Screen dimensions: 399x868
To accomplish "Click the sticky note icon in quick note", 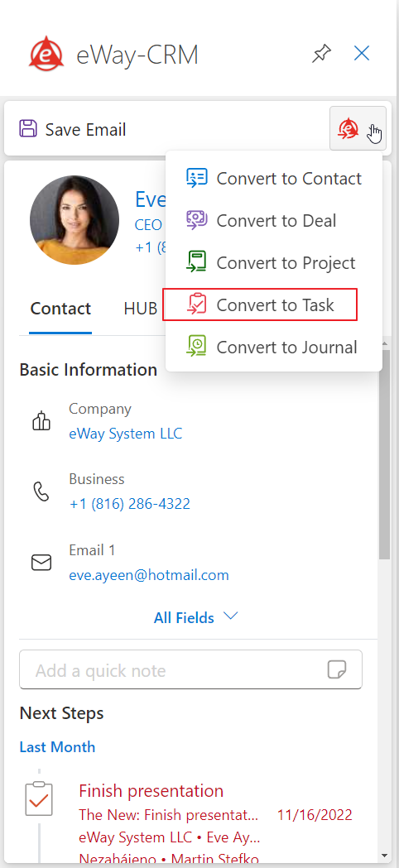I will click(x=337, y=669).
